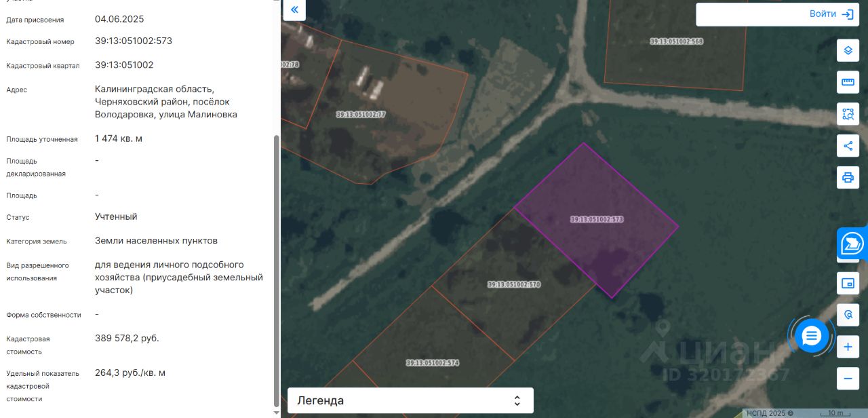Click the cadastral value 389 578,2 руб.
Image resolution: width=868 pixels, height=418 pixels.
pos(127,338)
